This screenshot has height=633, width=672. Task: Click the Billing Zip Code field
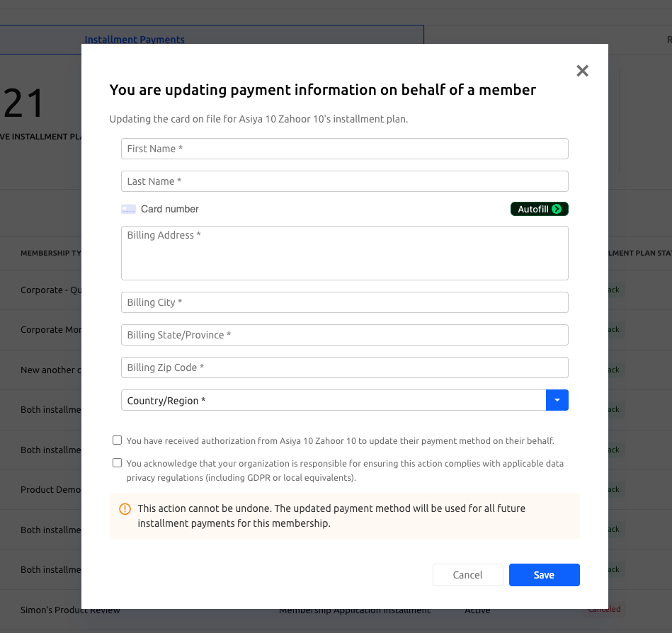[345, 367]
